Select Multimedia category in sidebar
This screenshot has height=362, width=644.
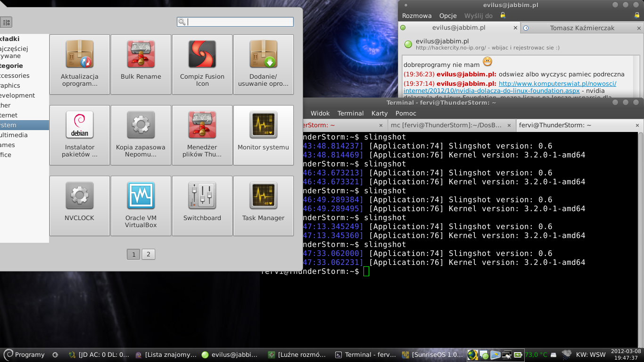point(14,135)
